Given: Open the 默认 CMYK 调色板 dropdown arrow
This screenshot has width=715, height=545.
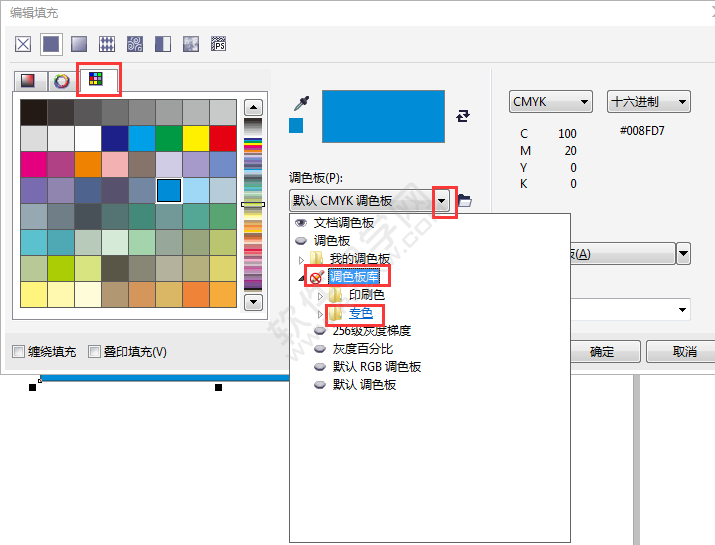Looking at the screenshot, I should tap(441, 201).
